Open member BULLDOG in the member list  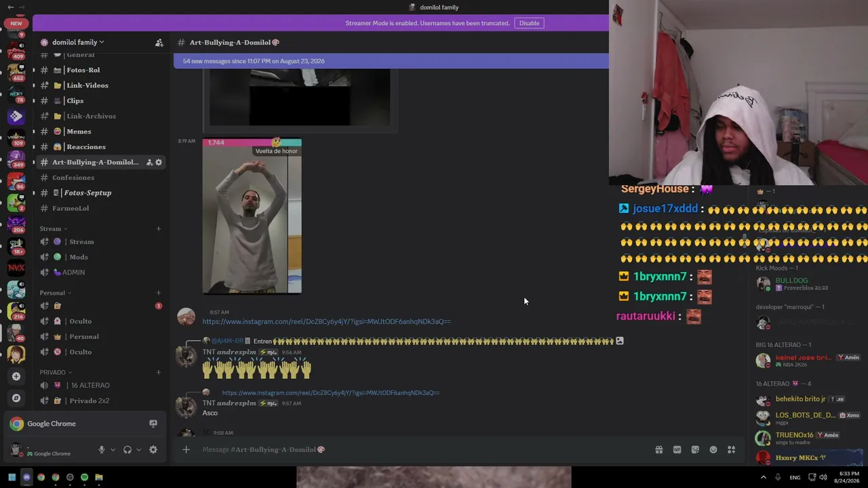point(791,281)
